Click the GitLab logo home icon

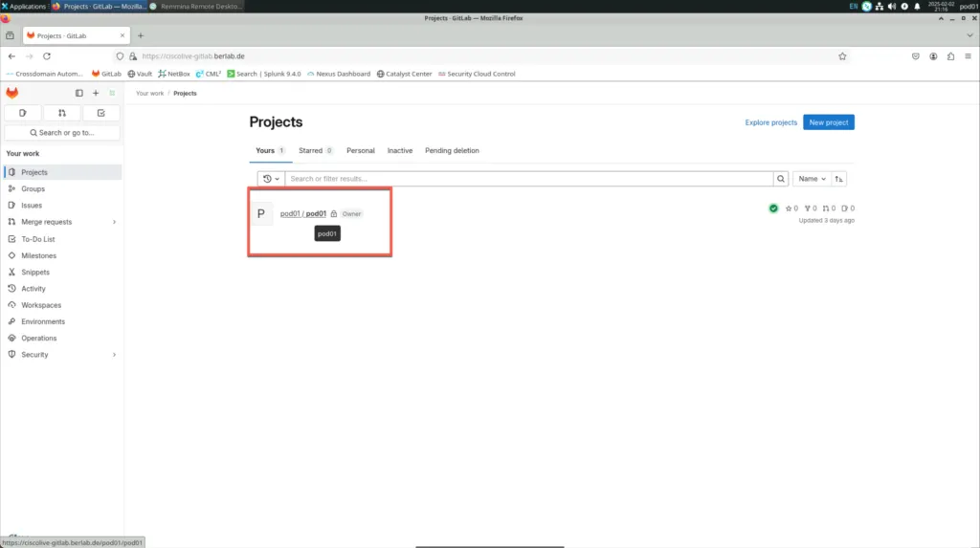pos(12,93)
